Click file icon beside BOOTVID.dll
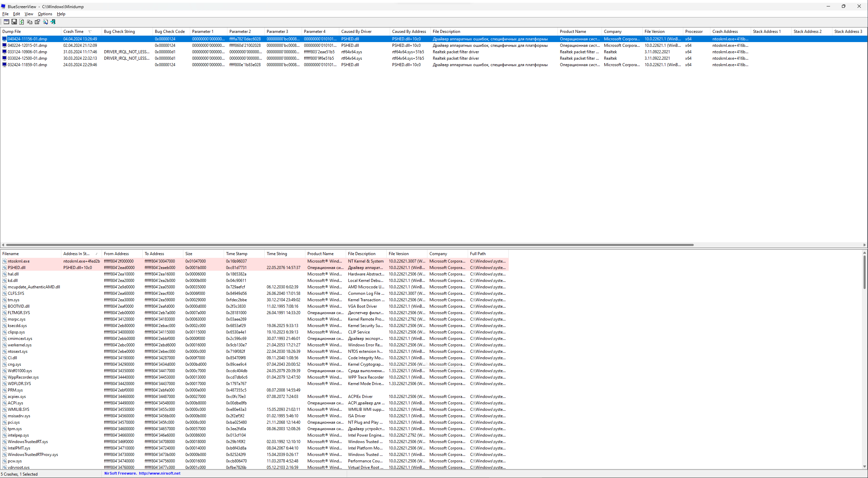868x478 pixels. [x=5, y=306]
